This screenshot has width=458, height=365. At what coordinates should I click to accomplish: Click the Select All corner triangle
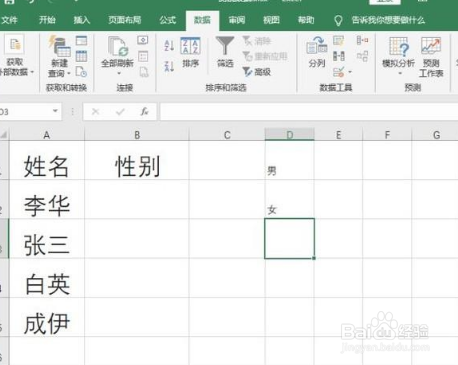click(4, 135)
